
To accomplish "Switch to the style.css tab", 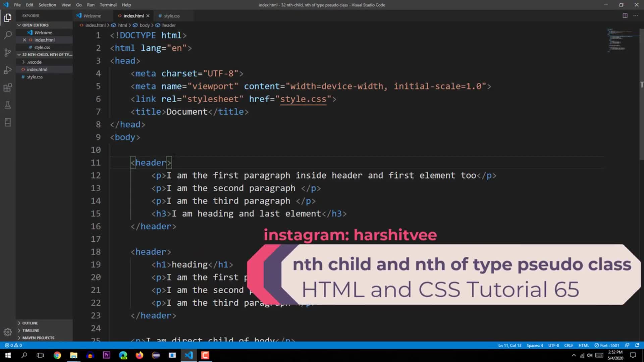I will click(x=172, y=16).
